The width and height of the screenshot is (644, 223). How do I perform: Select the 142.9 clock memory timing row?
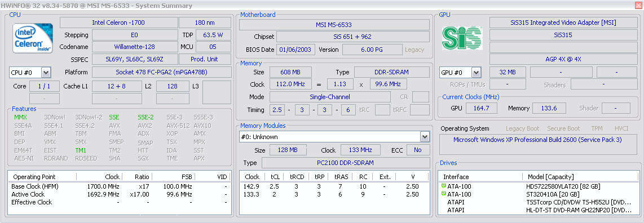click(x=334, y=186)
